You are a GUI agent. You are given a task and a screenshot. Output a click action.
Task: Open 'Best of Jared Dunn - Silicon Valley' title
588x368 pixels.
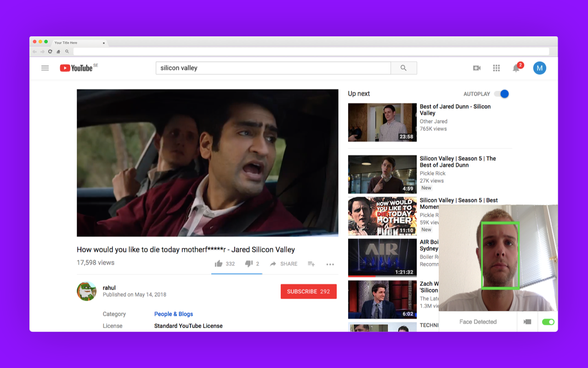[x=455, y=110]
